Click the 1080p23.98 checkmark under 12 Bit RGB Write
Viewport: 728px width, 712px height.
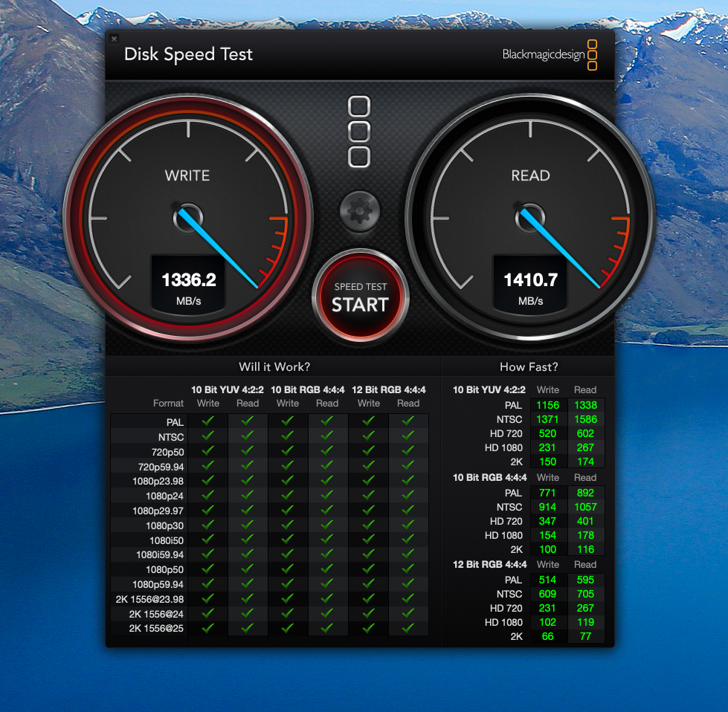click(369, 480)
